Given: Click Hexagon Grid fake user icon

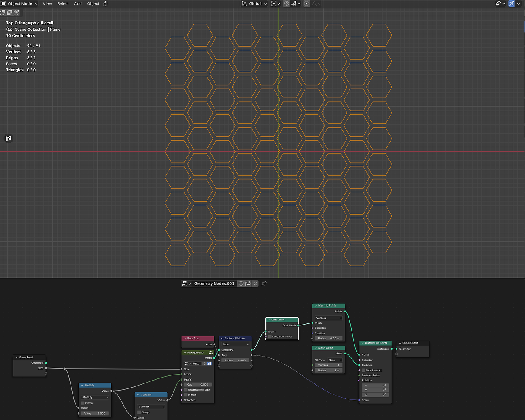Looking at the screenshot, I should (x=209, y=363).
